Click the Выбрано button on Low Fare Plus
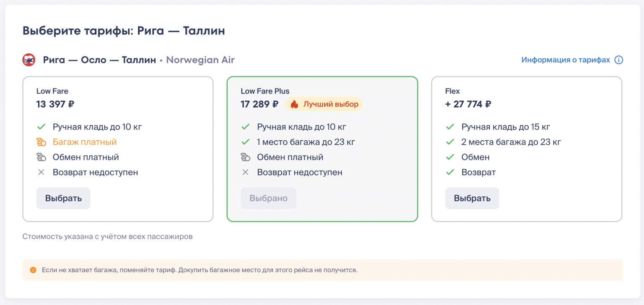 268,198
